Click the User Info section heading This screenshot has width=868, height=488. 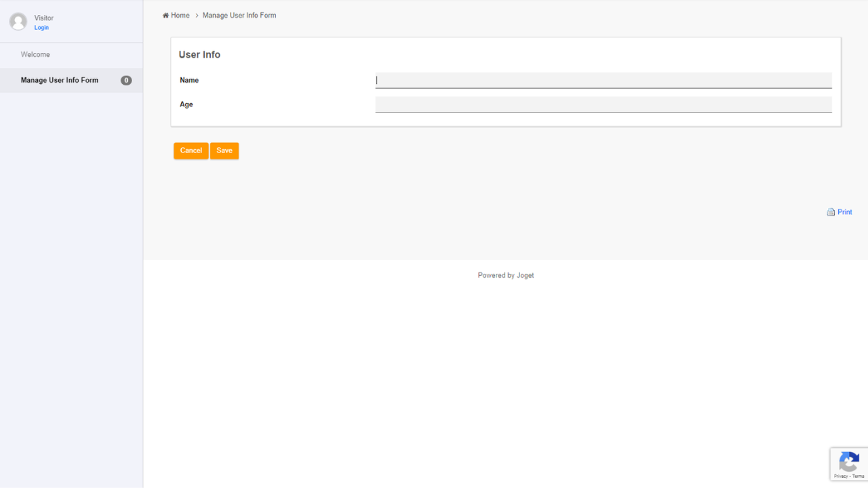tap(199, 55)
